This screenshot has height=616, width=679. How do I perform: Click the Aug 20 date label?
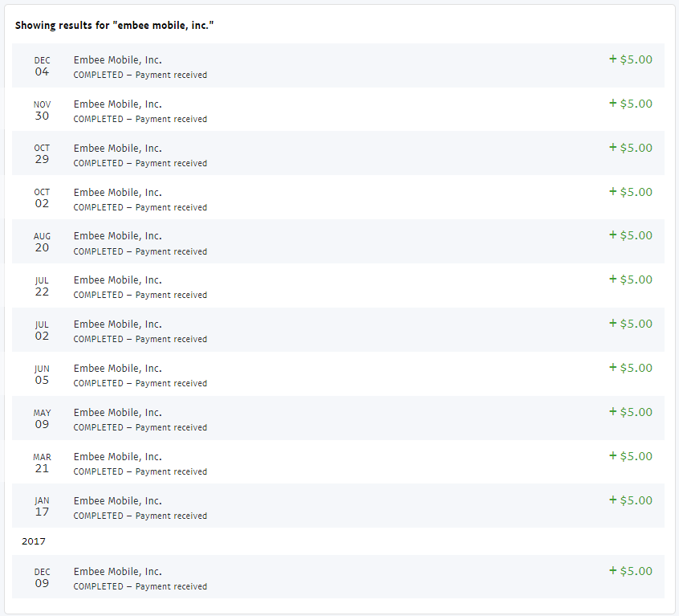[42, 243]
